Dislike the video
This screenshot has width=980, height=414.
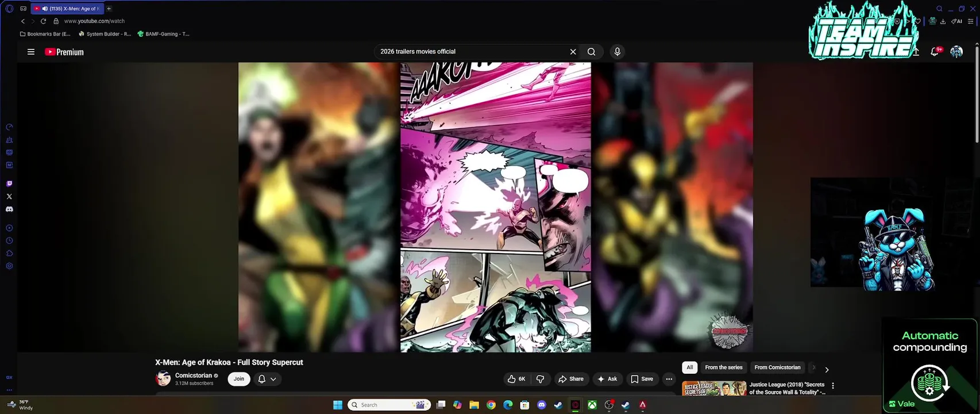540,379
